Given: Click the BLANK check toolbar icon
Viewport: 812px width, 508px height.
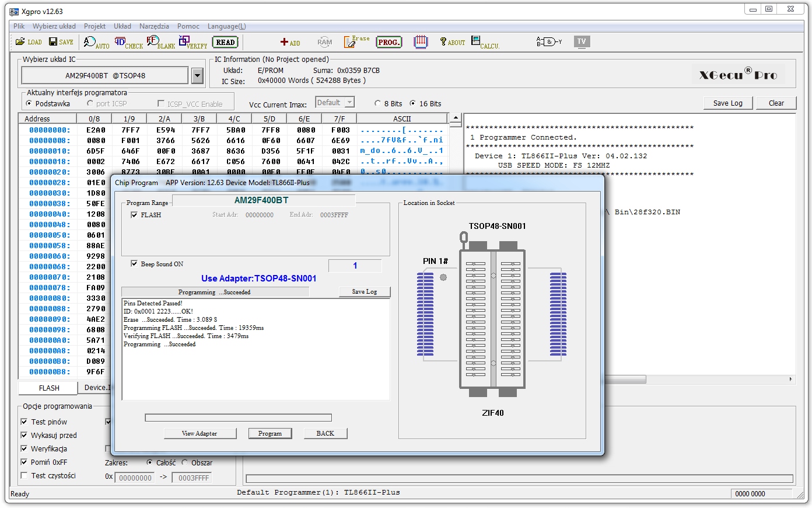Looking at the screenshot, I should [161, 42].
